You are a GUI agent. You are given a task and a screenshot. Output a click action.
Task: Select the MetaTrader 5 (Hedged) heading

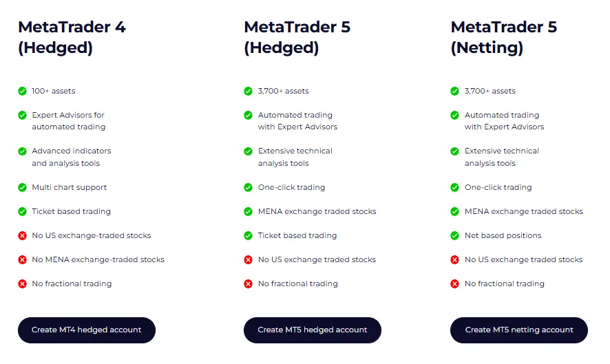click(297, 37)
